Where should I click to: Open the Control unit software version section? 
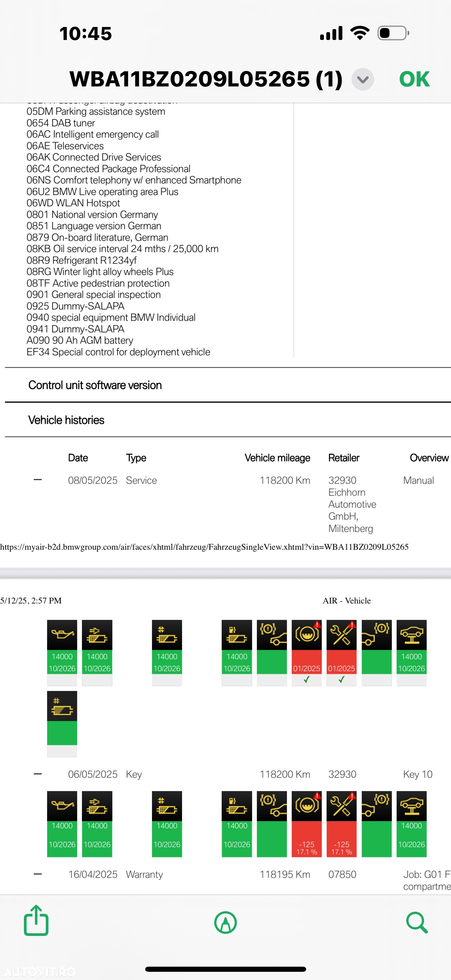click(95, 385)
